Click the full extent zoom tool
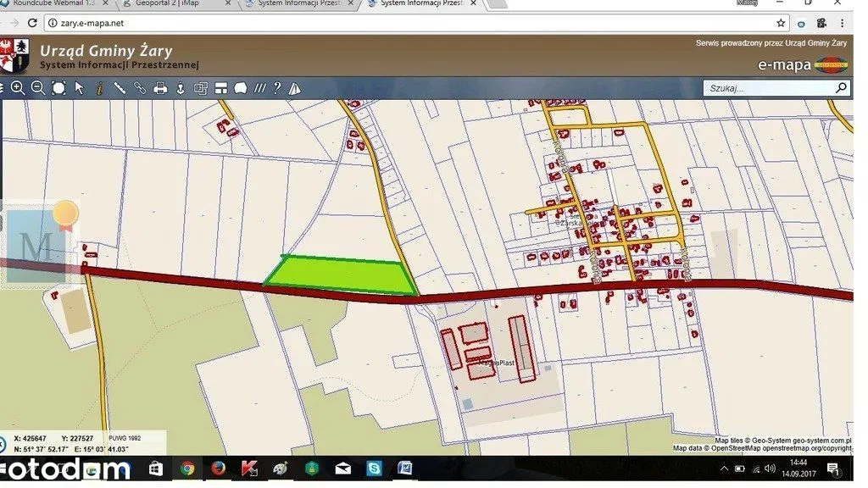The height and width of the screenshot is (488, 868). click(x=58, y=88)
